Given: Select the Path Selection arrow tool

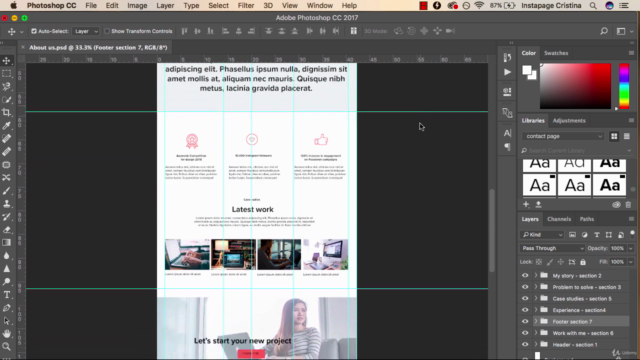Looking at the screenshot, I should 7,321.
